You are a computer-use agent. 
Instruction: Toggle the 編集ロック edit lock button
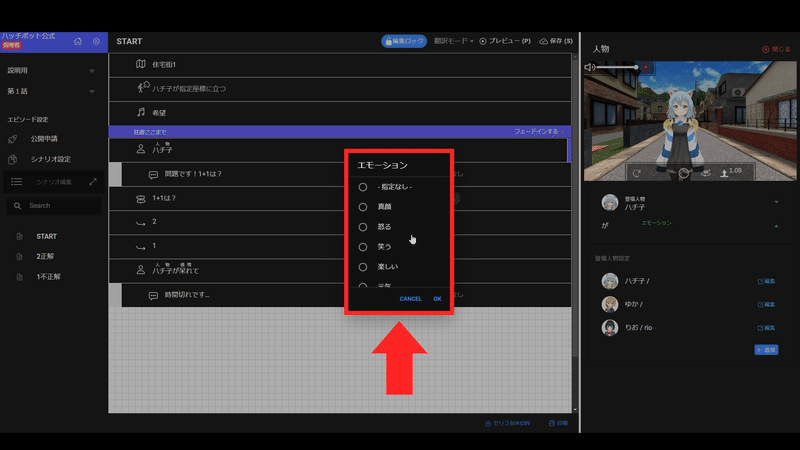click(404, 41)
